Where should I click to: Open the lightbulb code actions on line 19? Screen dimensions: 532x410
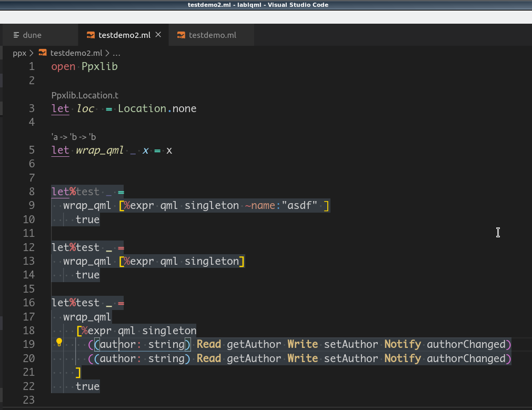coord(59,342)
